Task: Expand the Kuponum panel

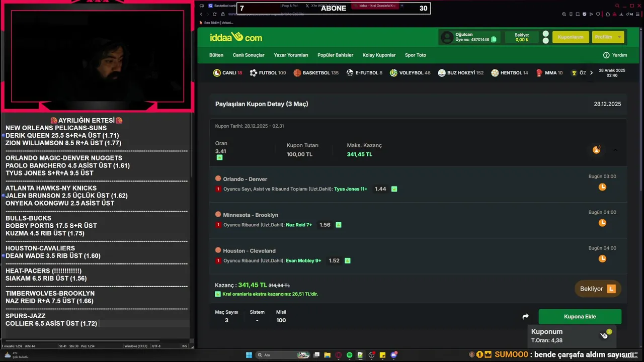Action: click(x=573, y=335)
